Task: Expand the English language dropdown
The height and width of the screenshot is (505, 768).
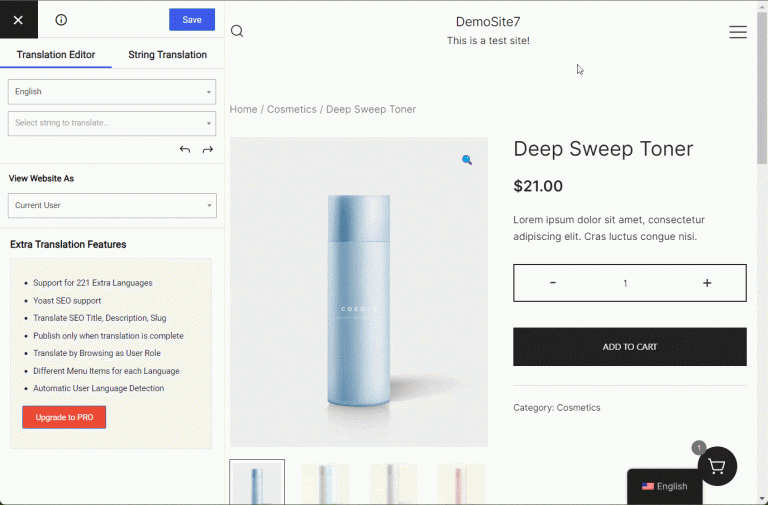Action: 112,92
